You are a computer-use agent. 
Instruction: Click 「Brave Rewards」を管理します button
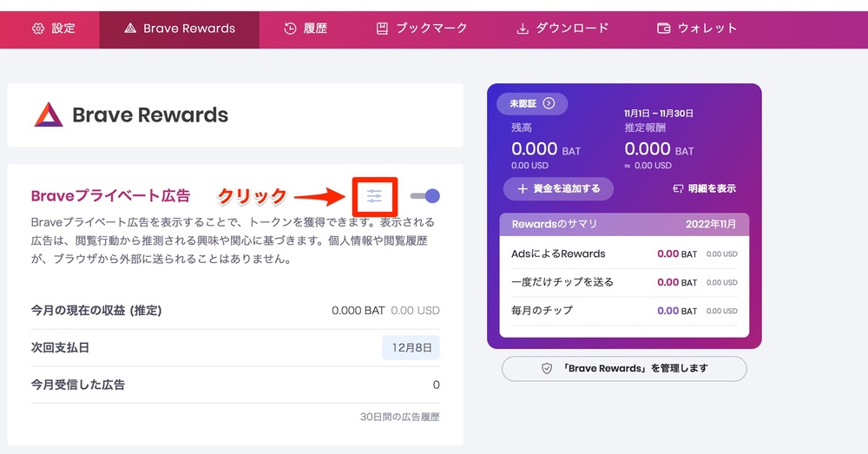(624, 369)
